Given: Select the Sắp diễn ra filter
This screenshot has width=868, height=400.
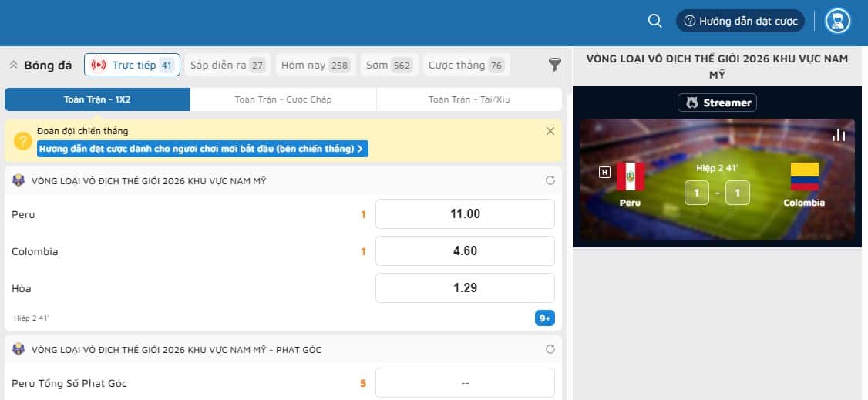Looking at the screenshot, I should pyautogui.click(x=227, y=66).
